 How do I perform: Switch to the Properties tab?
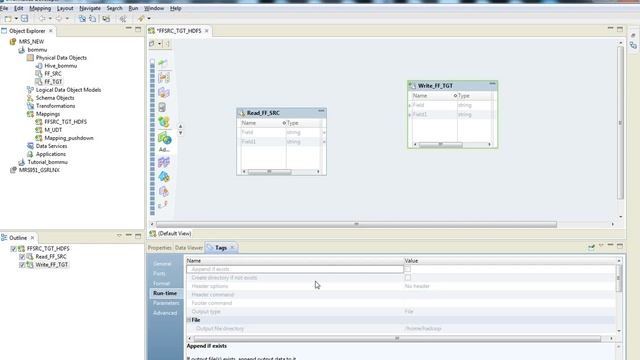pyautogui.click(x=160, y=248)
